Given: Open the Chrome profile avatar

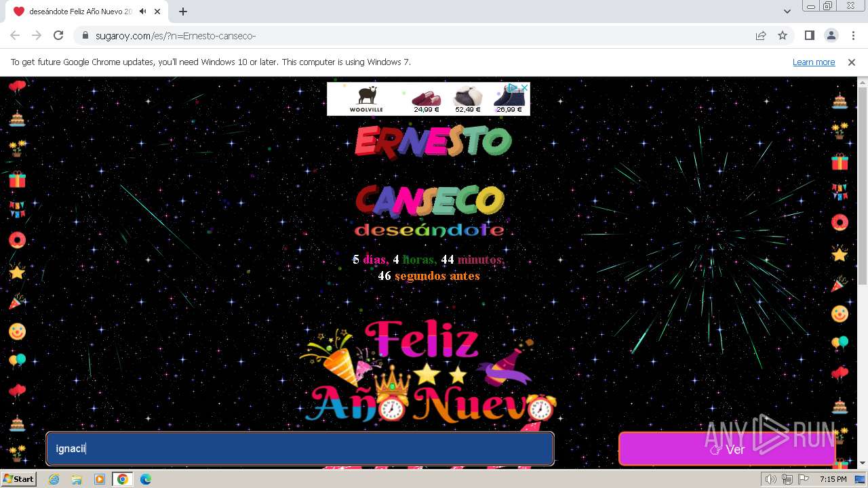Looking at the screenshot, I should [x=831, y=35].
